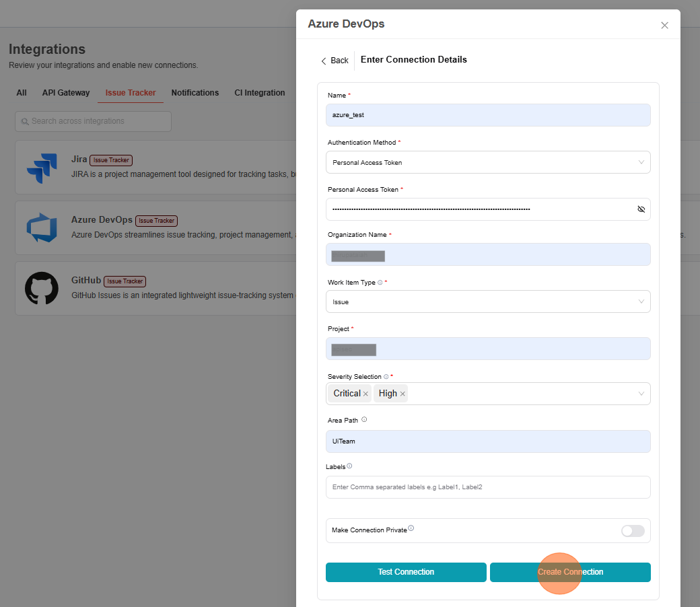Show the Personal Access Token value

pos(641,209)
